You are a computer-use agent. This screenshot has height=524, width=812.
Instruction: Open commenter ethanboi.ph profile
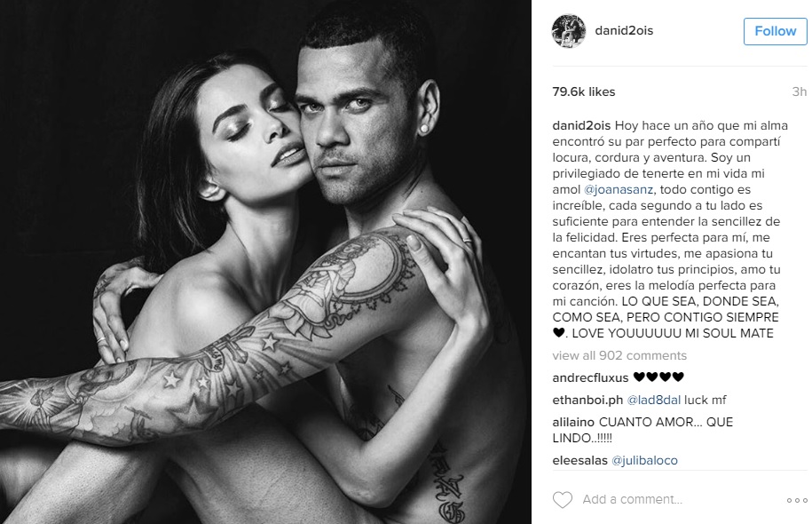pos(587,401)
